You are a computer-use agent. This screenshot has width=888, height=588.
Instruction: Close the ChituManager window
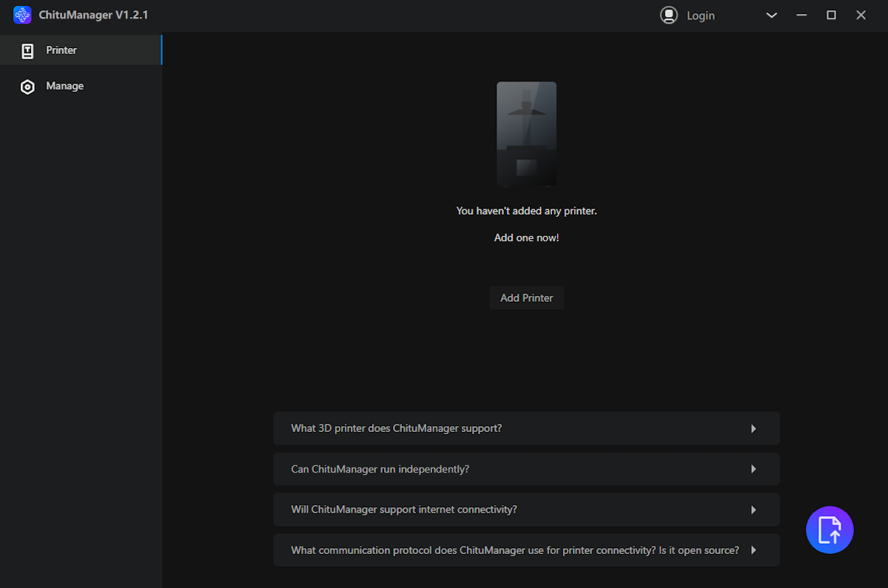click(861, 16)
